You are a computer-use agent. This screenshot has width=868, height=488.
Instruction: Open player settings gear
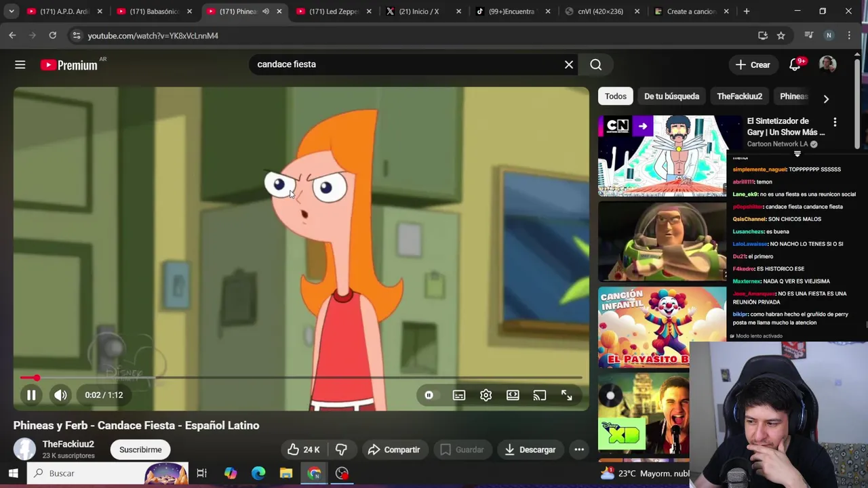486,395
